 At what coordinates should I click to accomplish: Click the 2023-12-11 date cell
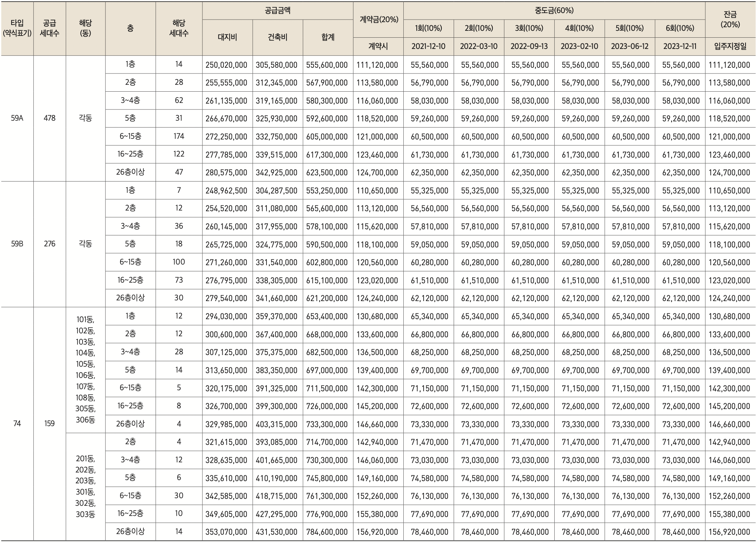(x=680, y=46)
